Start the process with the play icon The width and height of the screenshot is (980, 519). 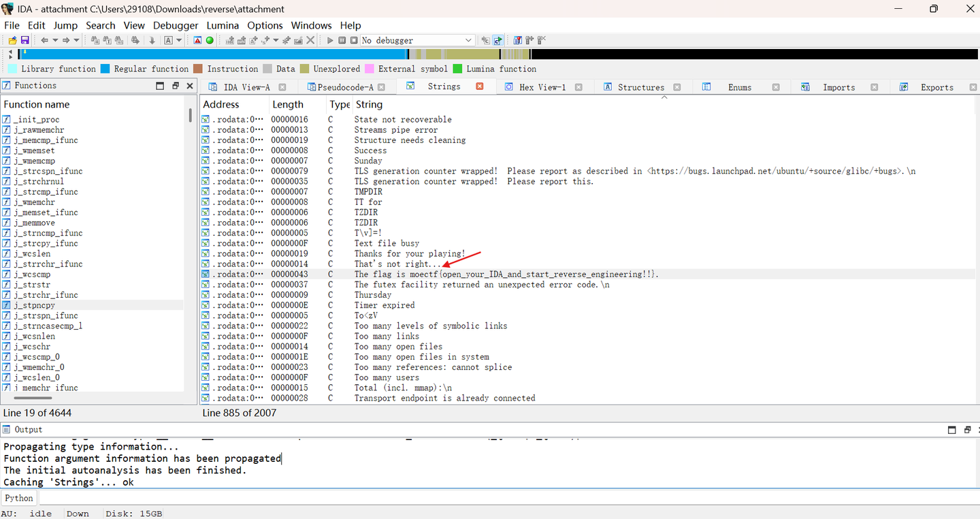[x=330, y=40]
